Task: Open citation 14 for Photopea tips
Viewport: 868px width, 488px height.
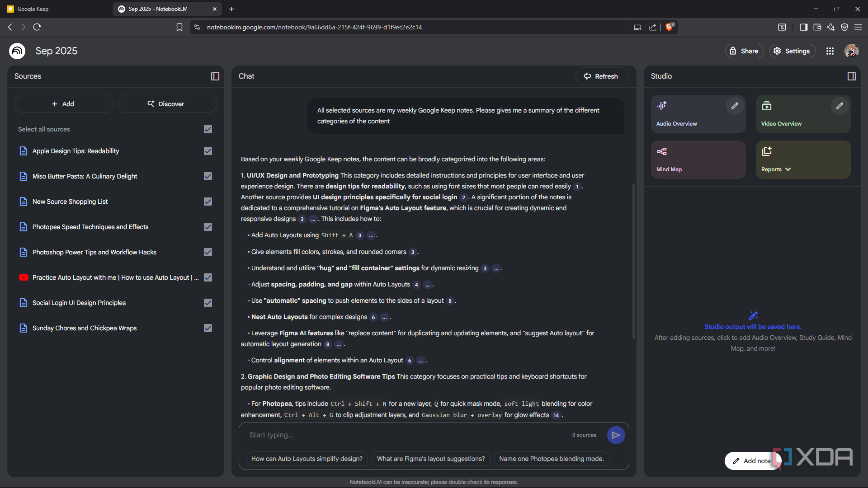Action: tap(556, 415)
